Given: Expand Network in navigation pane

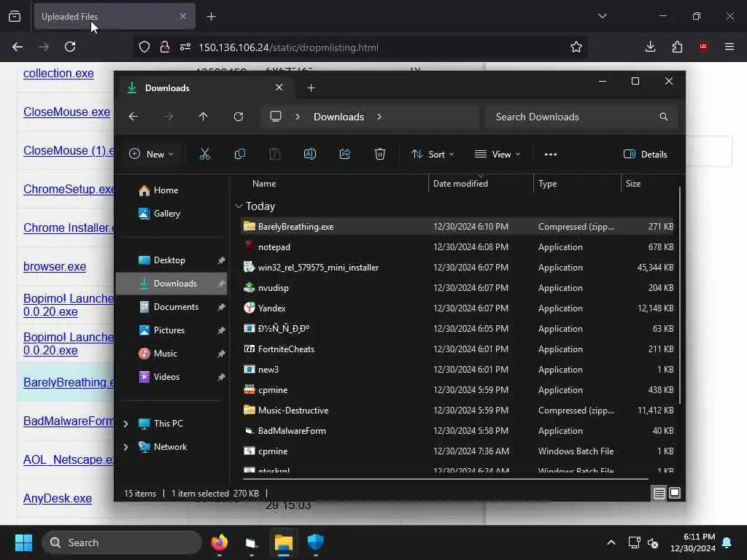Looking at the screenshot, I should click(125, 447).
